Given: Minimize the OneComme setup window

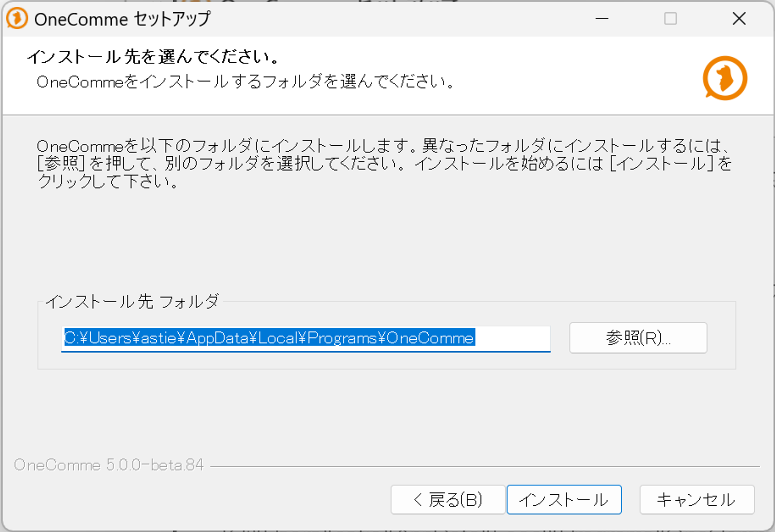Looking at the screenshot, I should coord(602,19).
